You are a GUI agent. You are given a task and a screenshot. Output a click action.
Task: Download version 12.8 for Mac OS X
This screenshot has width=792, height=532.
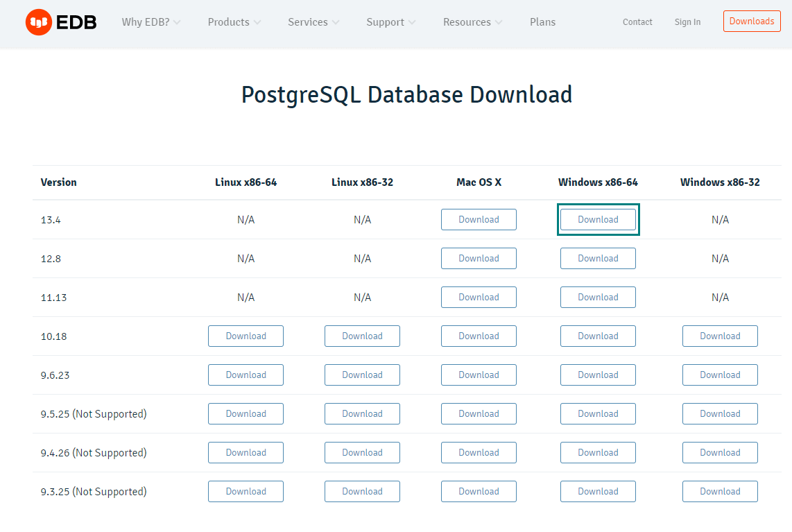(x=479, y=259)
